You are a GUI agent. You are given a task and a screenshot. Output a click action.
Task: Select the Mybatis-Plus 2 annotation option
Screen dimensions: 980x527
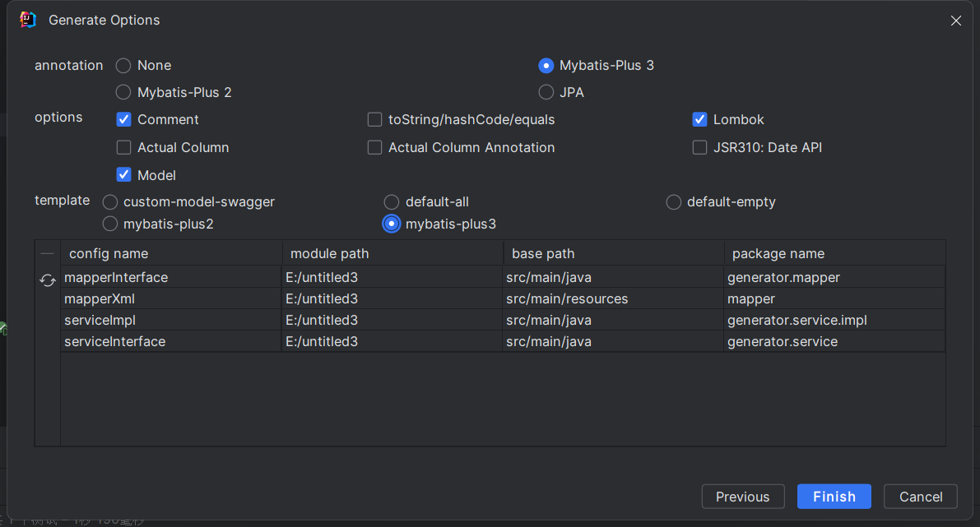tap(123, 92)
